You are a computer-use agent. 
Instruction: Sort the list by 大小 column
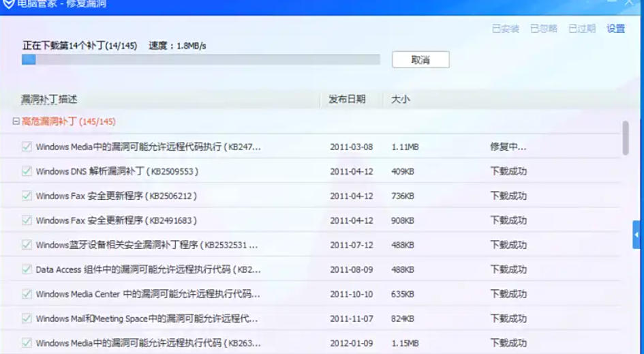coord(400,100)
